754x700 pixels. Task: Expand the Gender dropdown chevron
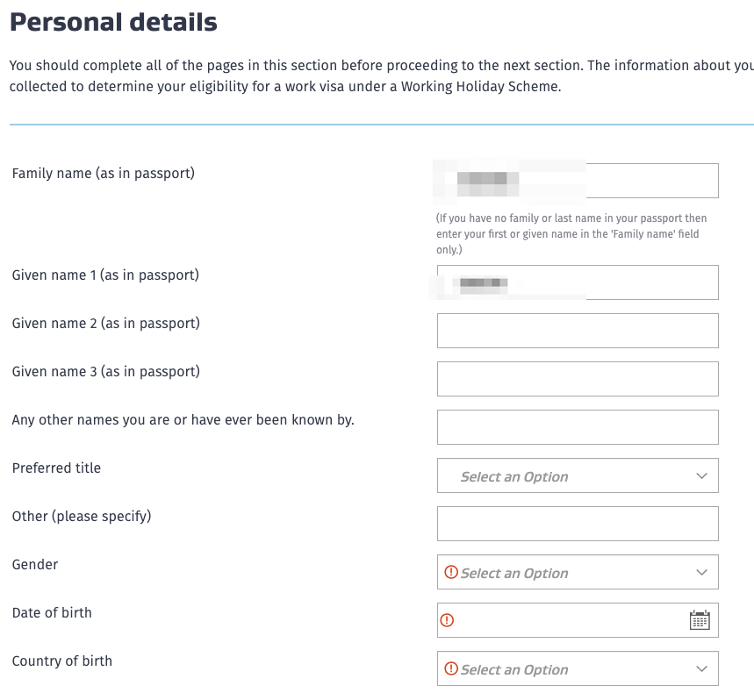(701, 572)
